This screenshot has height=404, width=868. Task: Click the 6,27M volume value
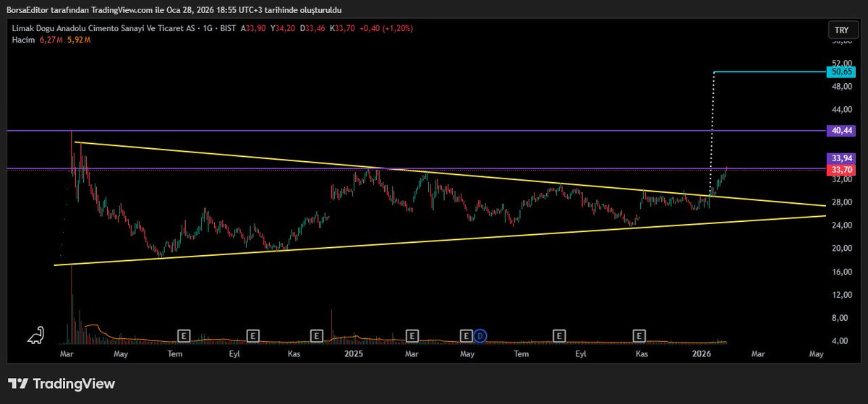pyautogui.click(x=51, y=39)
